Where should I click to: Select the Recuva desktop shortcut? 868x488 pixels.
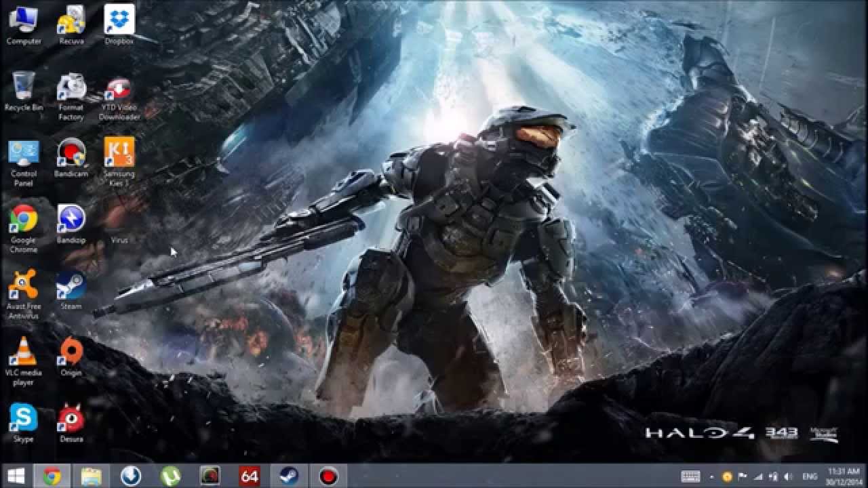71,25
